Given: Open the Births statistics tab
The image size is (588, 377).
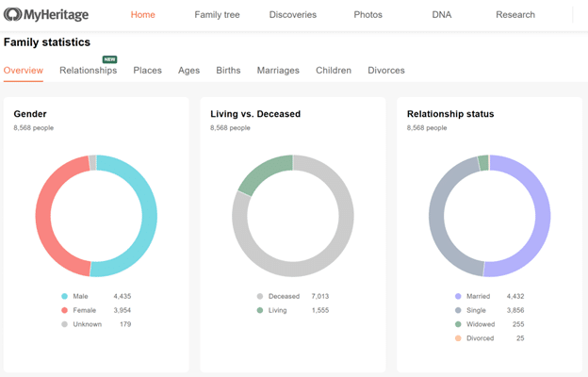Looking at the screenshot, I should pos(228,70).
